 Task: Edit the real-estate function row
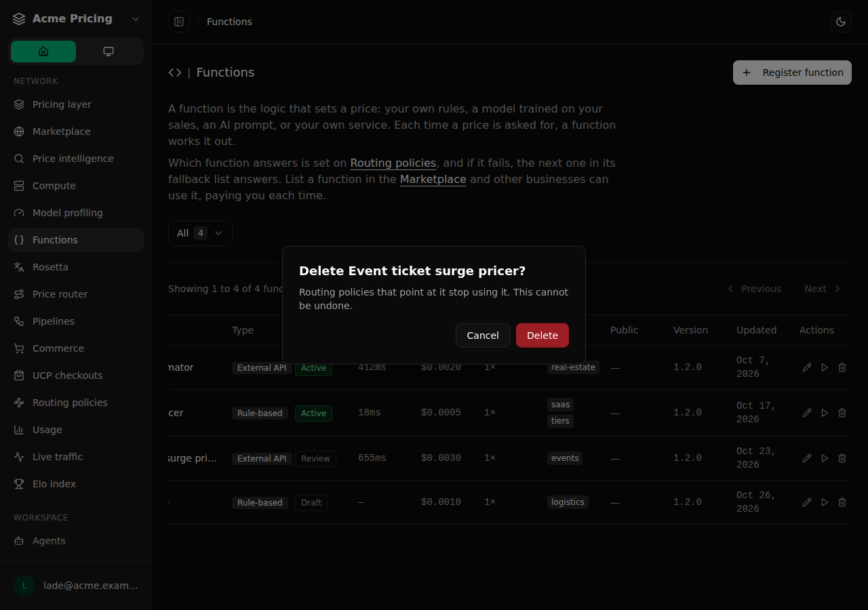coord(807,367)
